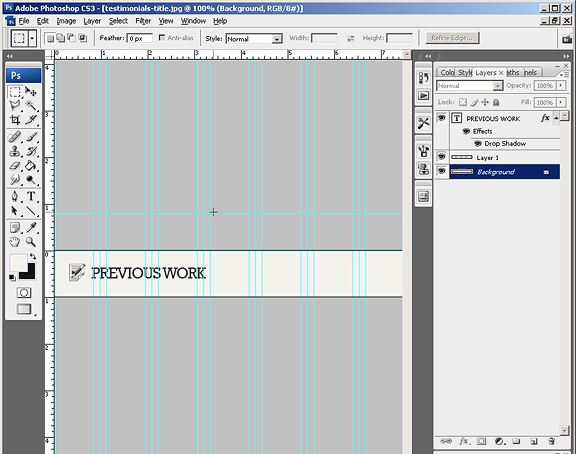Hide Layer 1
Screen dimensions: 576x454
[x=442, y=157]
